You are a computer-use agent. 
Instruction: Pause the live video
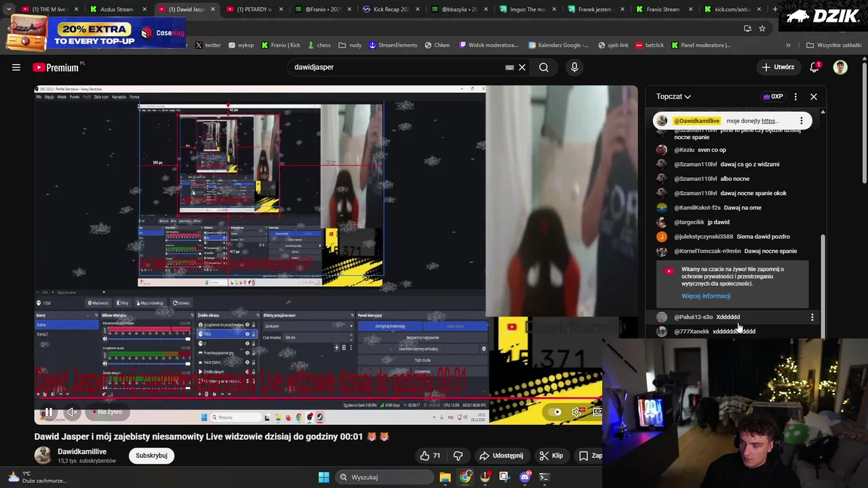pos(49,411)
